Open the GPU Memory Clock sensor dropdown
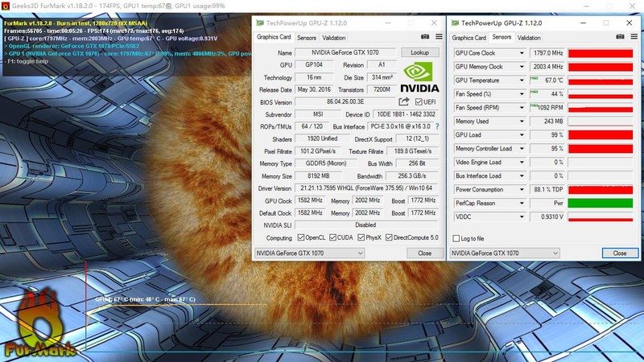644x362 pixels. tap(522, 67)
